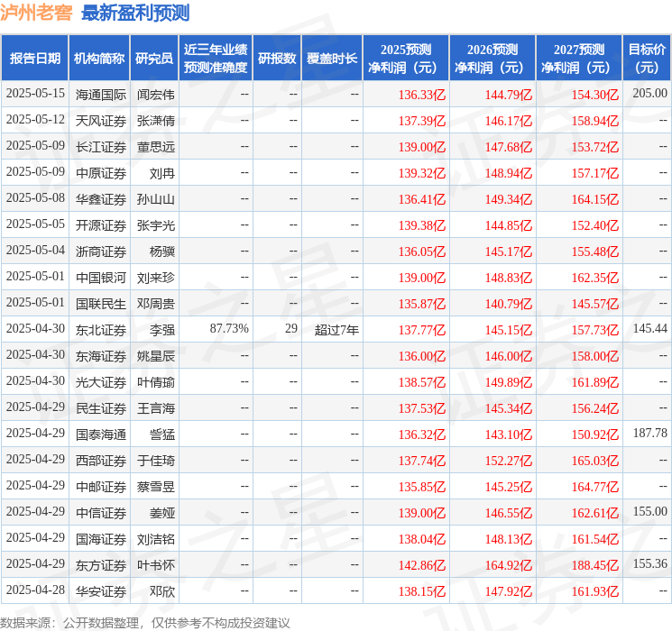The height and width of the screenshot is (631, 672).
Task: Select the 2026预测净利润 column header
Action: pos(492,59)
